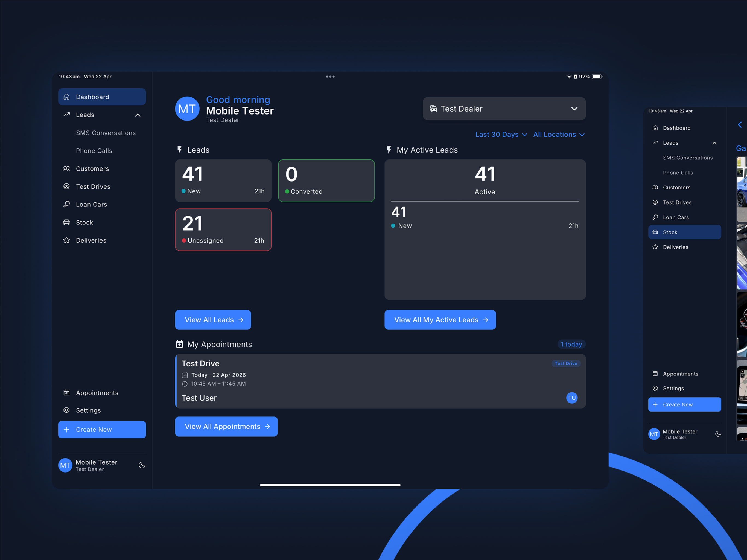
Task: Click the key Loan Cars icon in main sidebar
Action: [66, 204]
